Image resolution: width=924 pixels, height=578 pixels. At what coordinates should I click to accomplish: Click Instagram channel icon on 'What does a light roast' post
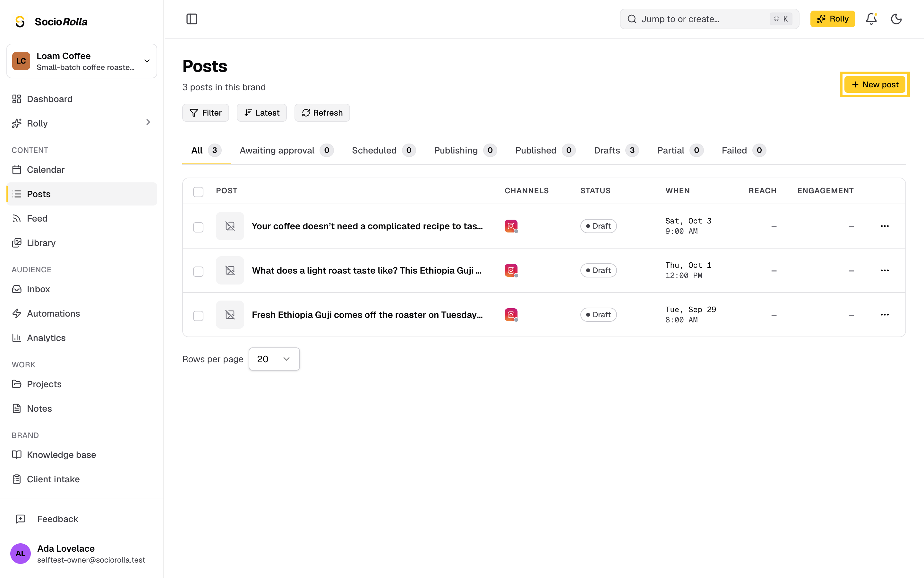point(511,270)
